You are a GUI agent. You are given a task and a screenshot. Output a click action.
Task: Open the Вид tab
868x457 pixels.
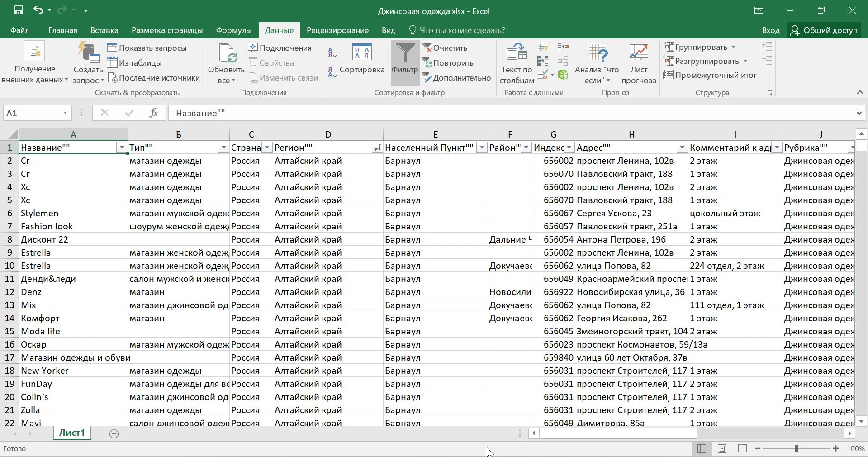pos(388,30)
